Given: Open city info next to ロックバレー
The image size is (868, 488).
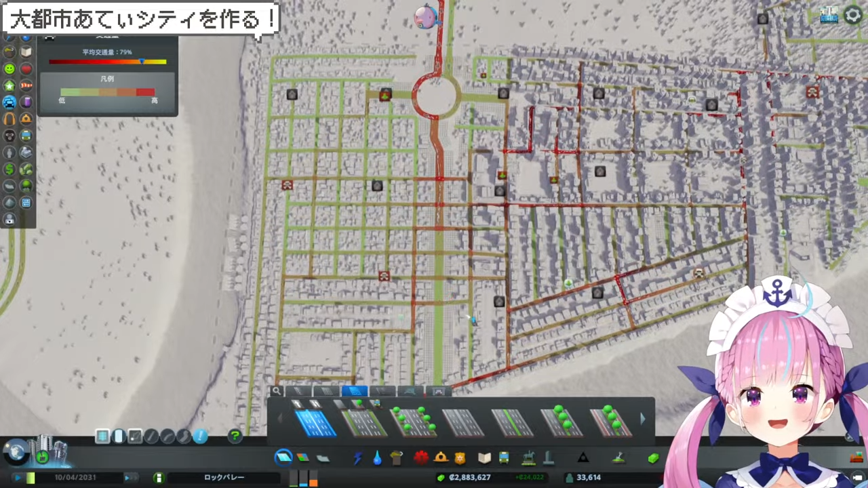Looking at the screenshot, I should [159, 478].
